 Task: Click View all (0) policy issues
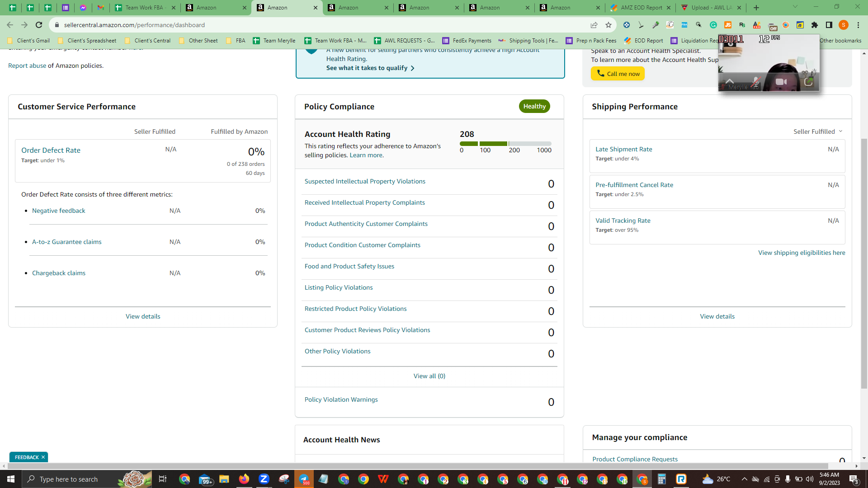tap(429, 376)
